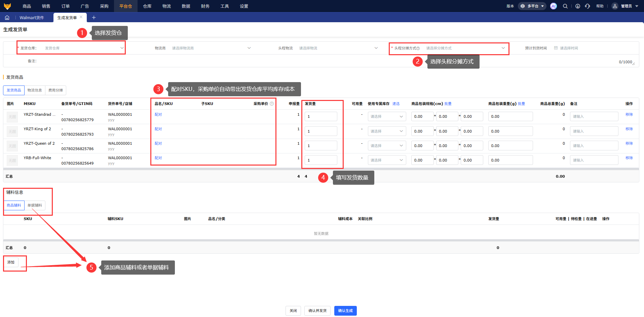Select the 发货商品 tab
This screenshot has width=644, height=317.
point(14,90)
